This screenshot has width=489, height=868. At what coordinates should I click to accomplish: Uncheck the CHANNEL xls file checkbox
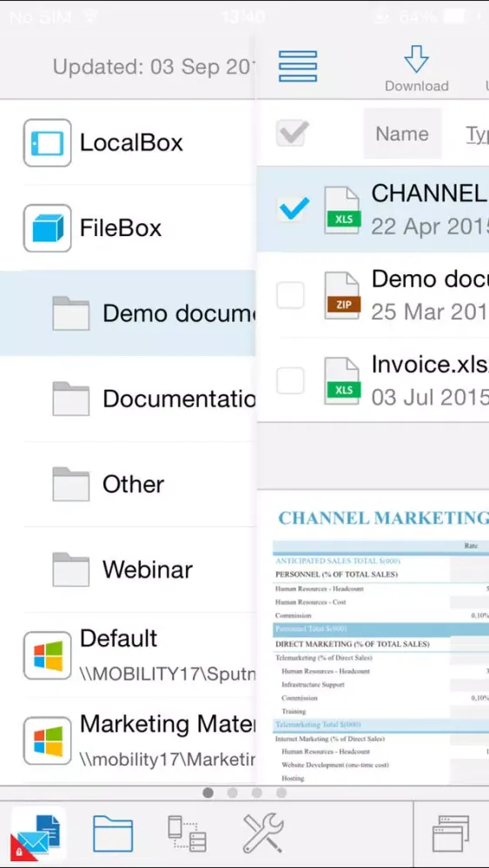pos(292,209)
